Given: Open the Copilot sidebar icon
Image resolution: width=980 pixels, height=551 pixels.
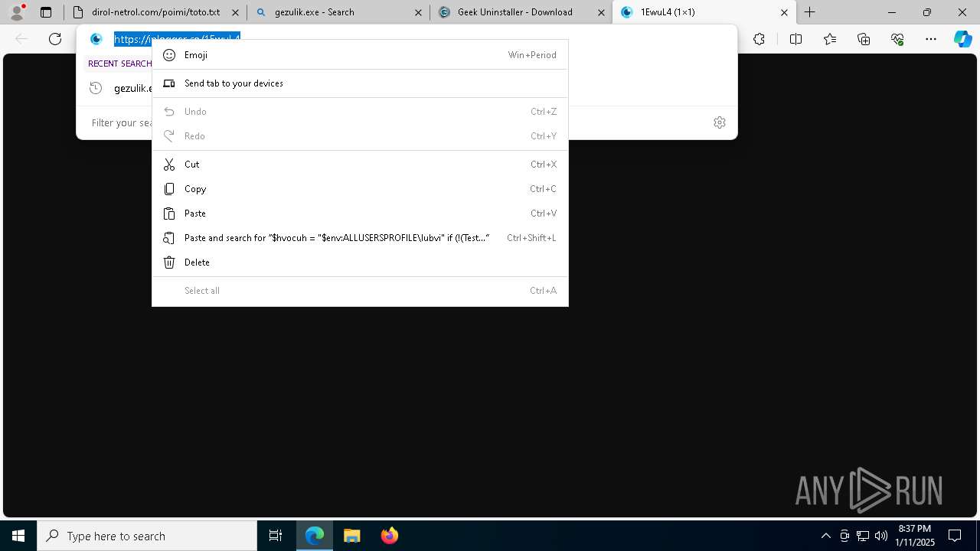Looking at the screenshot, I should (962, 39).
